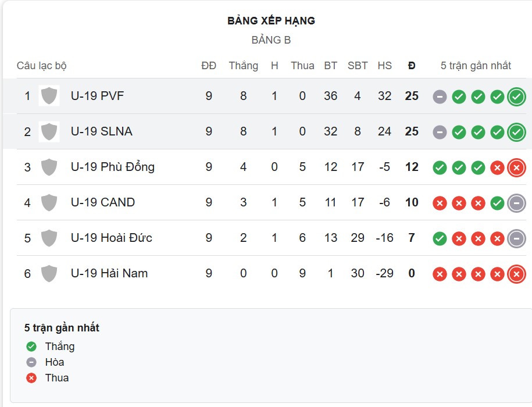Click the U-19 CAND shield icon
Screen dimensions: 532x407
point(49,202)
